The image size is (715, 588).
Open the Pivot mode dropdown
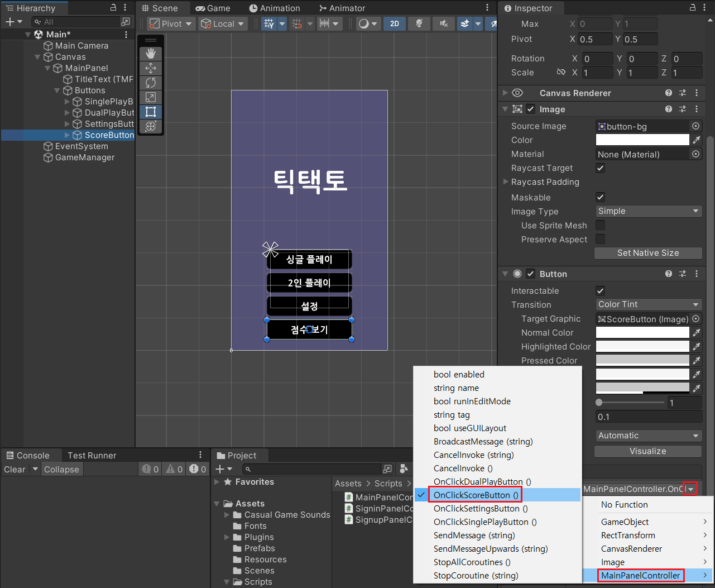[x=171, y=23]
